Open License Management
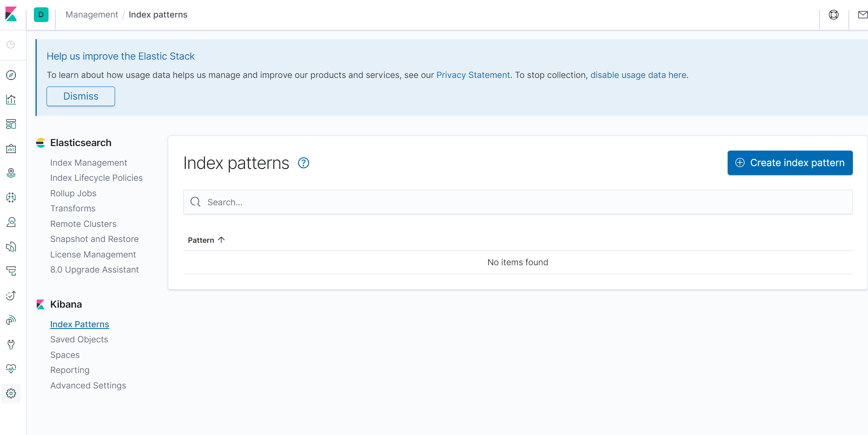868x435 pixels. click(93, 255)
